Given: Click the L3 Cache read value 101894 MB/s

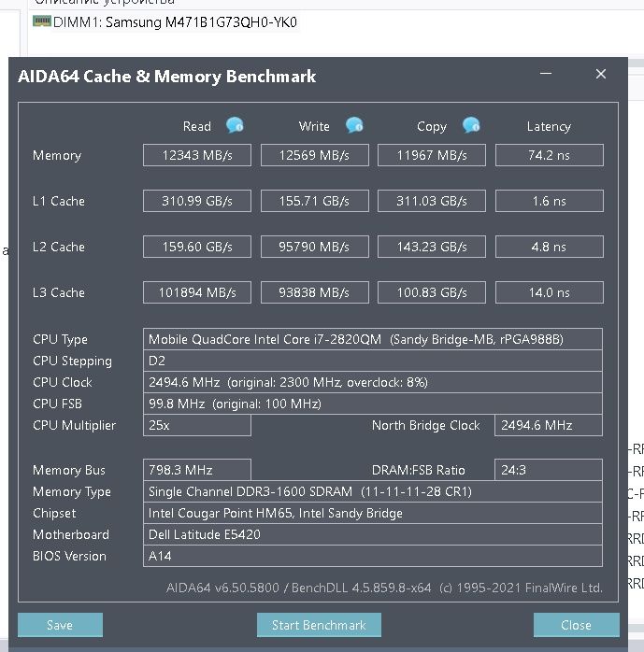Looking at the screenshot, I should (x=197, y=292).
